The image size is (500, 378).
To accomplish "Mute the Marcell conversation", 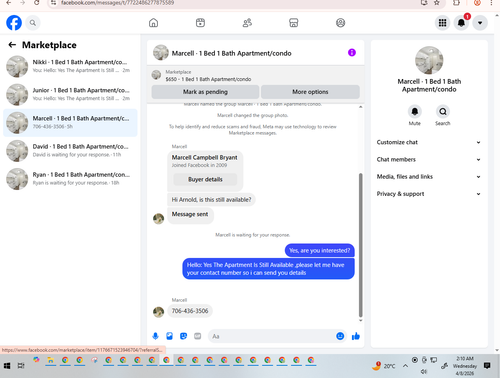I will (415, 111).
